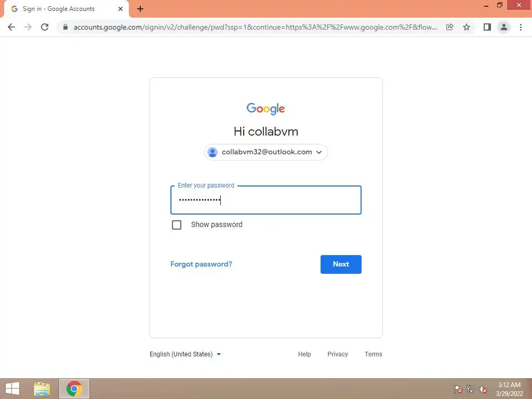Click the muted volume tray icon
Viewport: 532px width, 399px height.
click(x=483, y=389)
